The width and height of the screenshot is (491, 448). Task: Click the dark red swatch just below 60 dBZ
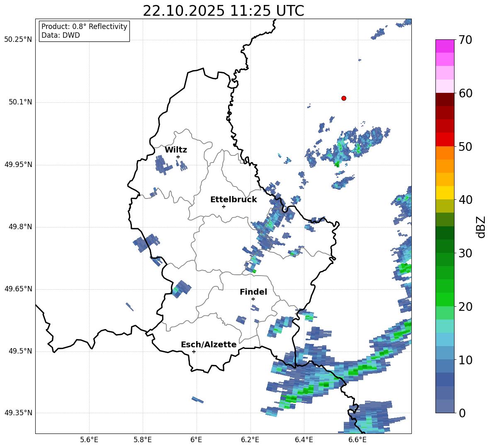coord(445,99)
